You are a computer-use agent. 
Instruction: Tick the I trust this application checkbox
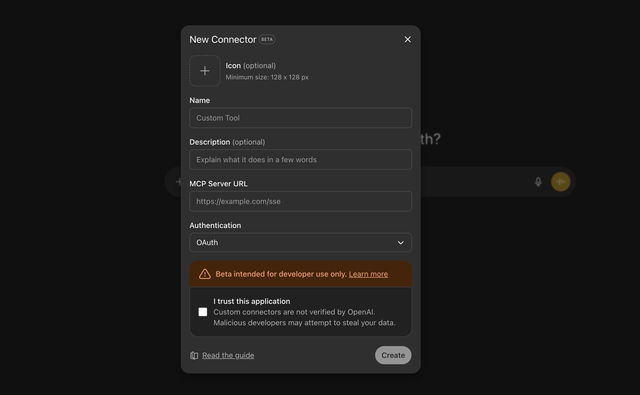point(202,312)
